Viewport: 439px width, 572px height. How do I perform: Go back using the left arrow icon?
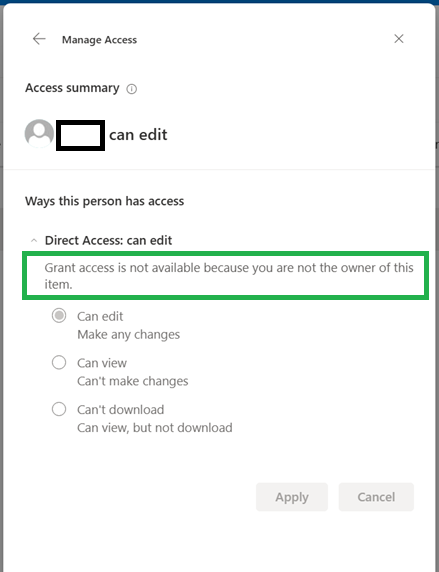pos(39,39)
